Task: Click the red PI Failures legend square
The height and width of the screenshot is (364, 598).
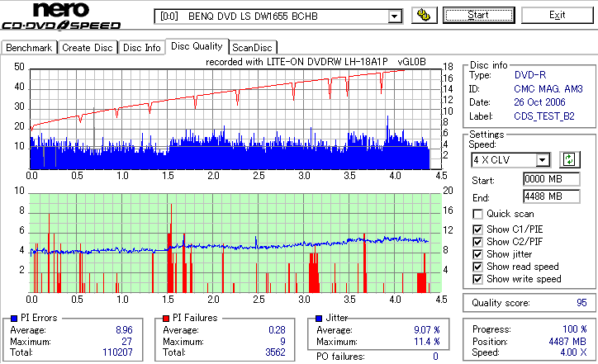Action: point(166,319)
